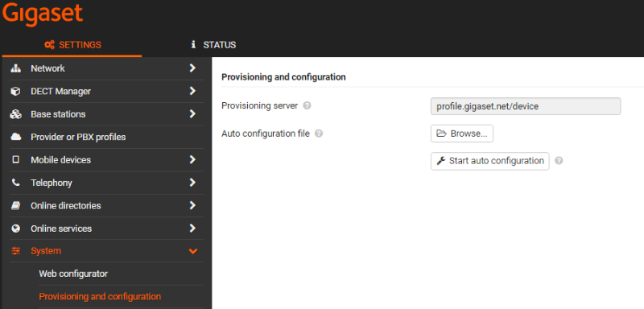
Task: Open the Mobile devices menu item
Action: [x=61, y=159]
